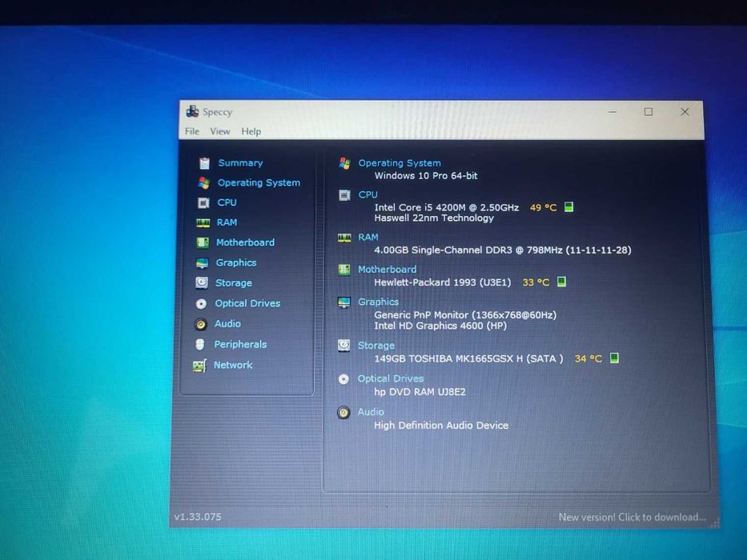
Task: Select Graphics in the sidebar
Action: point(236,263)
